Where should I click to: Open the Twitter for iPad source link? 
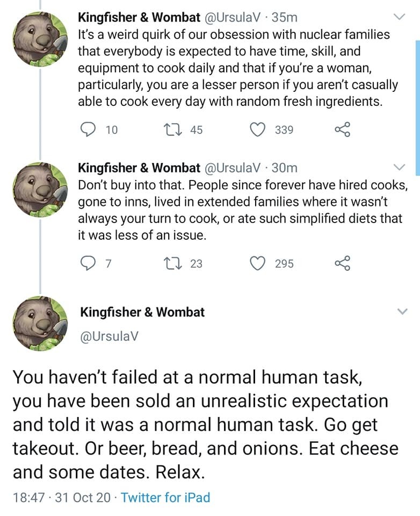pos(165,497)
